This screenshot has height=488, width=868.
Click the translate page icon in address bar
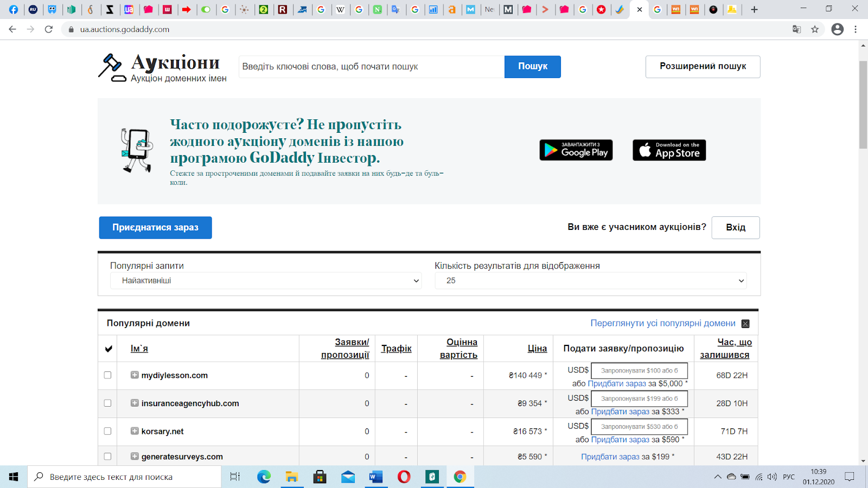[796, 29]
